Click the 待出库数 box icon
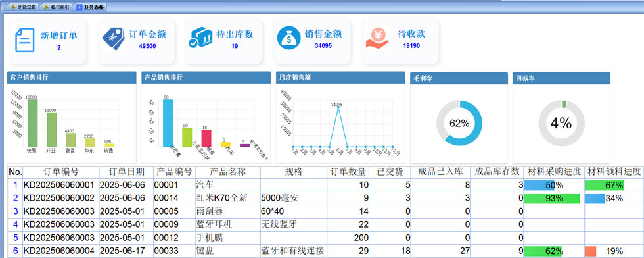 (x=200, y=38)
